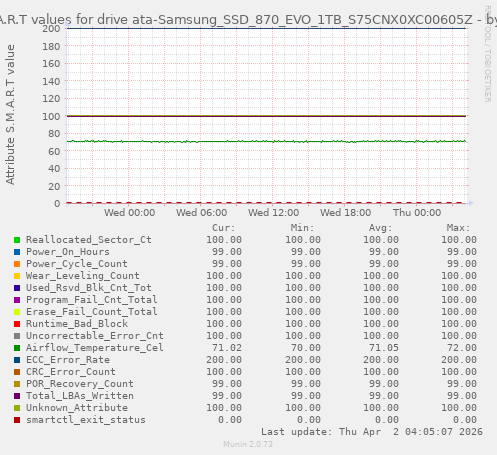Viewport: 497px width, 455px height.
Task: Click the Wed 00:00 x-axis label
Action: pyautogui.click(x=129, y=213)
